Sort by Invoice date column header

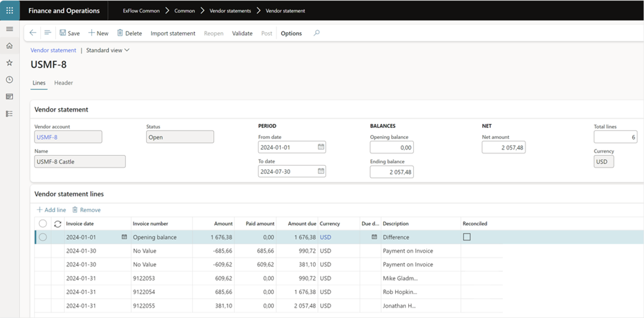point(80,223)
